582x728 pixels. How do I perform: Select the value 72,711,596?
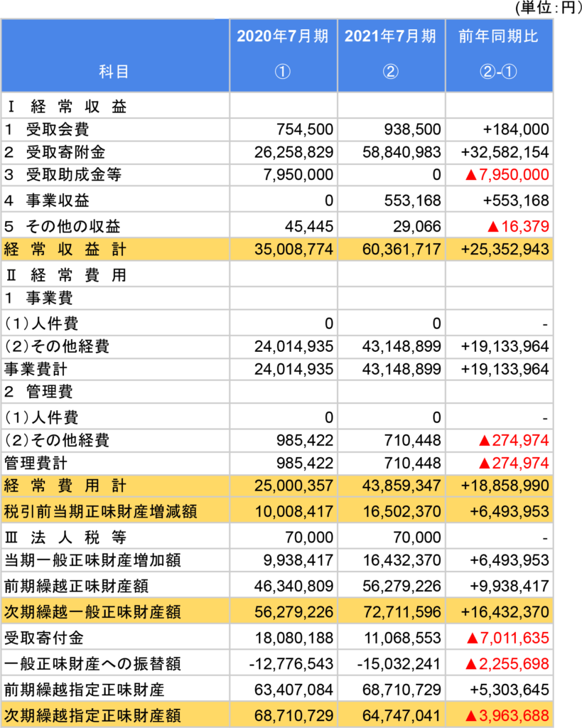pyautogui.click(x=402, y=612)
